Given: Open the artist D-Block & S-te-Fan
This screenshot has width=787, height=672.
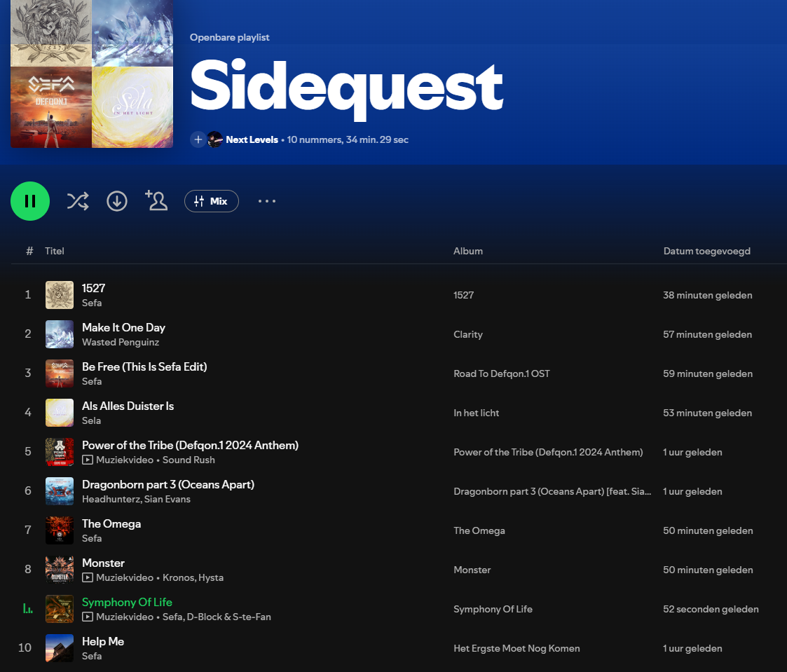Looking at the screenshot, I should tap(229, 617).
